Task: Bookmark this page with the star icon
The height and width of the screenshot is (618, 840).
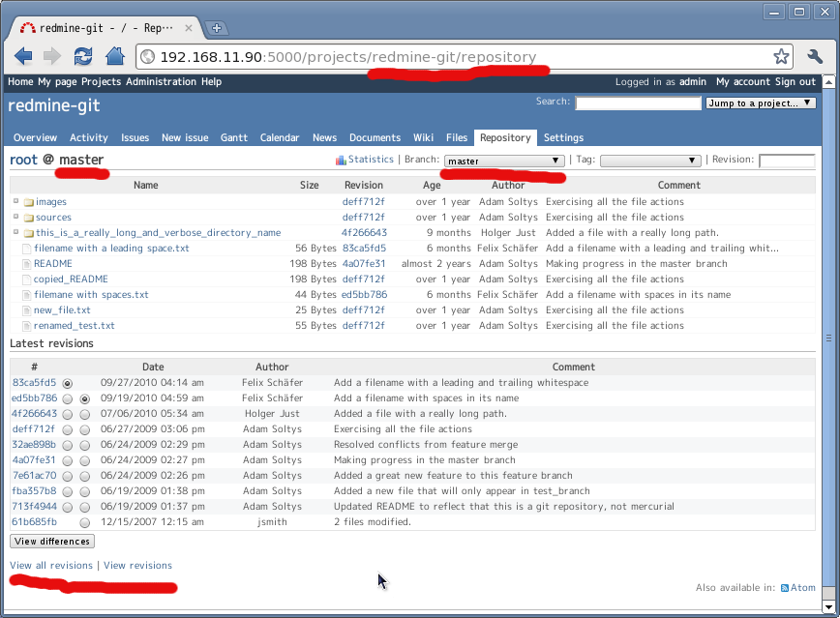Action: pos(781,56)
